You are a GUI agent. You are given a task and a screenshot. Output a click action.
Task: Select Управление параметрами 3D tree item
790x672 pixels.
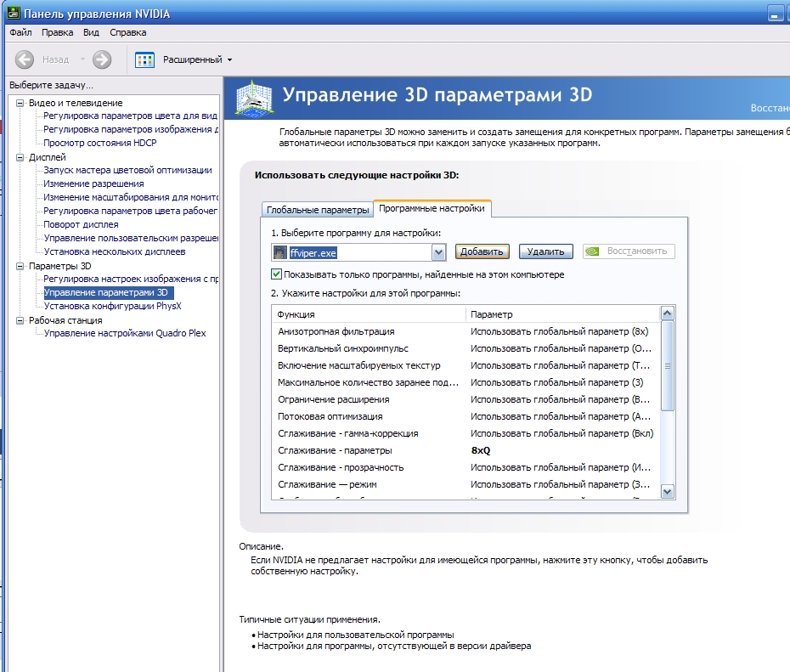109,293
